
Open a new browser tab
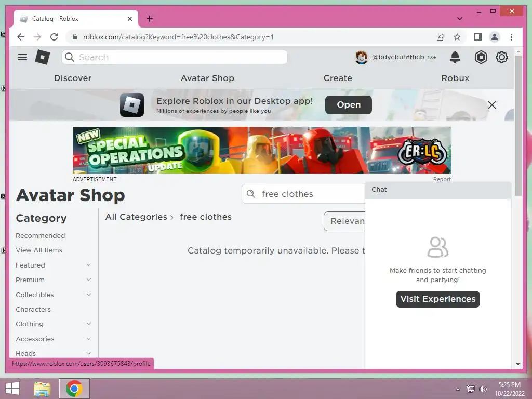pyautogui.click(x=150, y=19)
